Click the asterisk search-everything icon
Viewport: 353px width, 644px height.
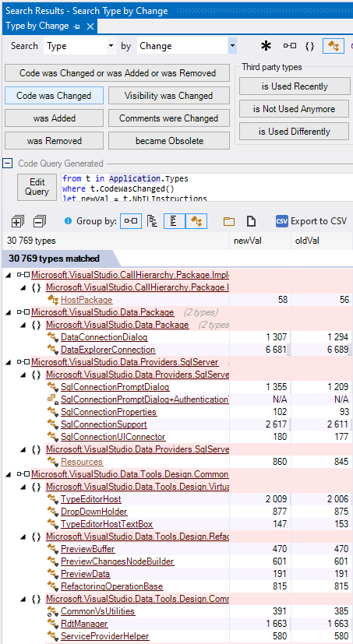click(x=267, y=46)
